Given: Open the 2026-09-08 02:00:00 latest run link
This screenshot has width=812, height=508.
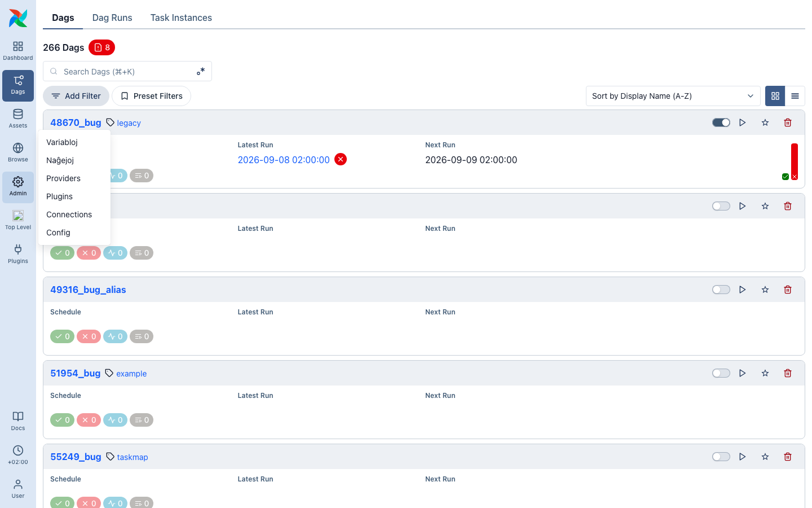Looking at the screenshot, I should pos(284,160).
